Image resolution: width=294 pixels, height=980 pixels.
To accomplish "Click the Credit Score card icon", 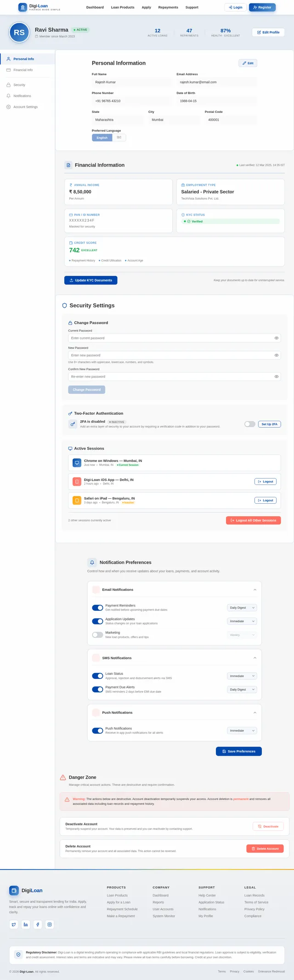I will point(71,243).
